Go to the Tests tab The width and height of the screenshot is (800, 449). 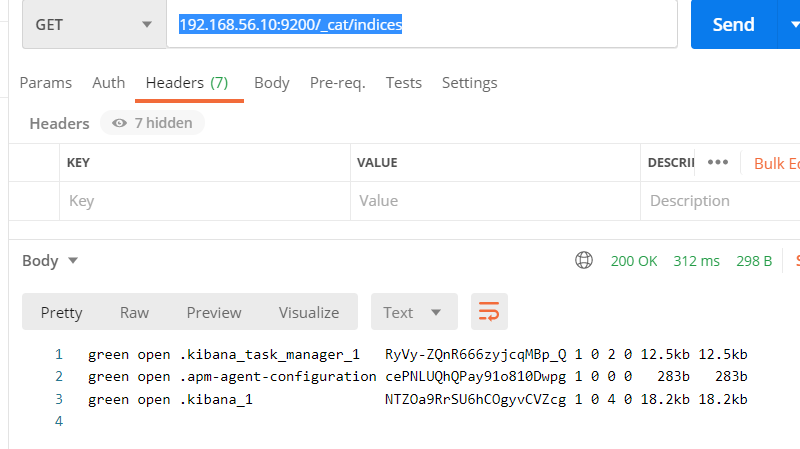click(x=404, y=83)
